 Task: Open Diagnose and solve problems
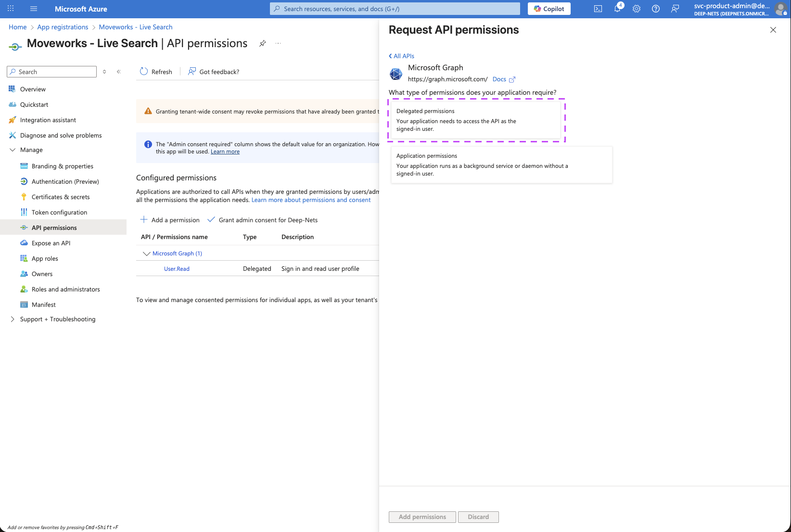[61, 135]
